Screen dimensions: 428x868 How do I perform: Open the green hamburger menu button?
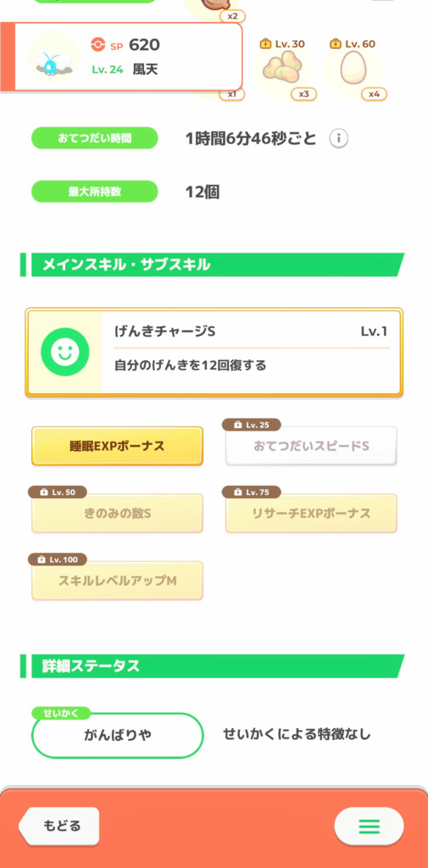click(369, 826)
